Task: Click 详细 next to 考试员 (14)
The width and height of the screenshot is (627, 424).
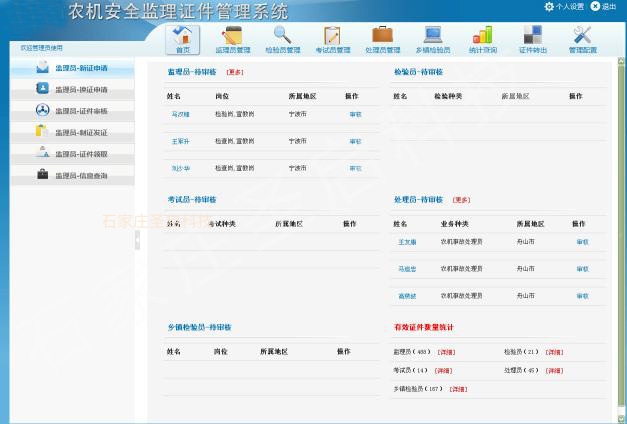Action: (x=443, y=371)
